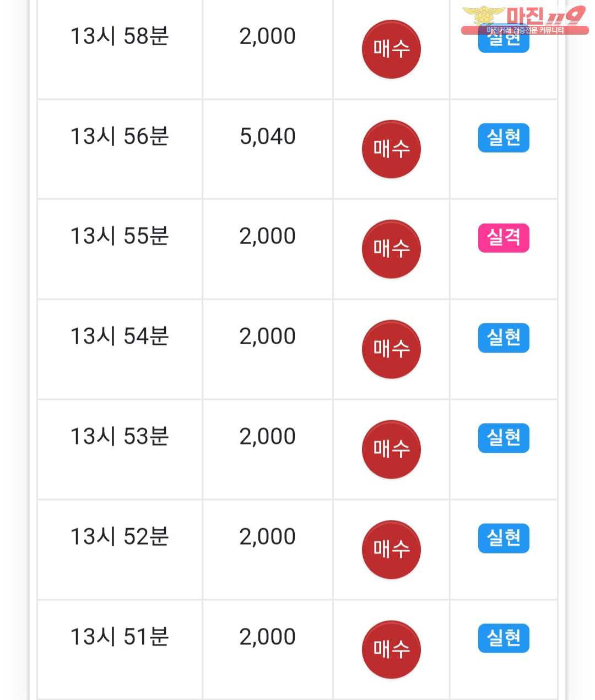Select the 13시 55분 time cell

120,236
